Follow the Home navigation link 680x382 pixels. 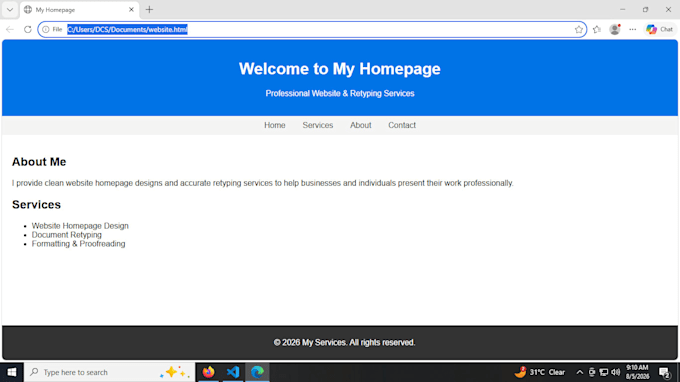click(275, 125)
